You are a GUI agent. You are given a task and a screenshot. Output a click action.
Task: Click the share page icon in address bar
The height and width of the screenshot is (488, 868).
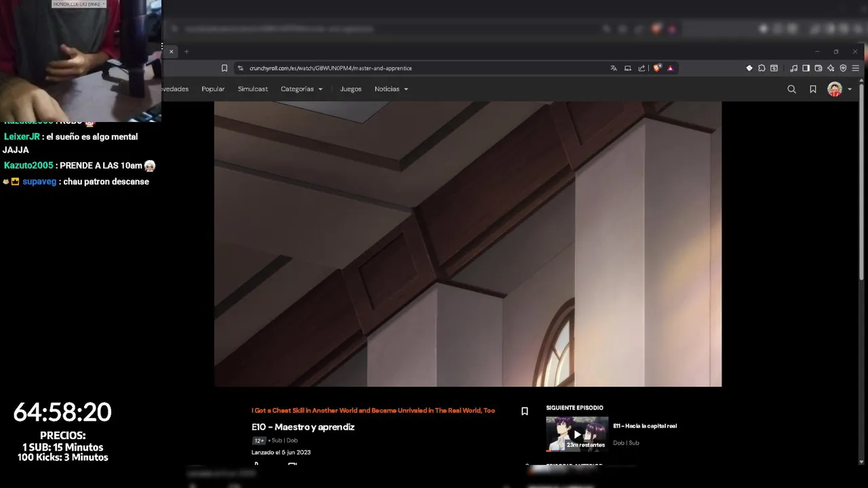[x=642, y=68]
